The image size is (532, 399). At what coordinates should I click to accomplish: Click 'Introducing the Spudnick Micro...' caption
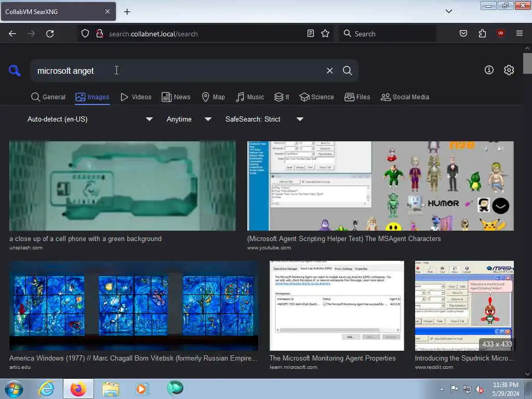click(x=464, y=358)
